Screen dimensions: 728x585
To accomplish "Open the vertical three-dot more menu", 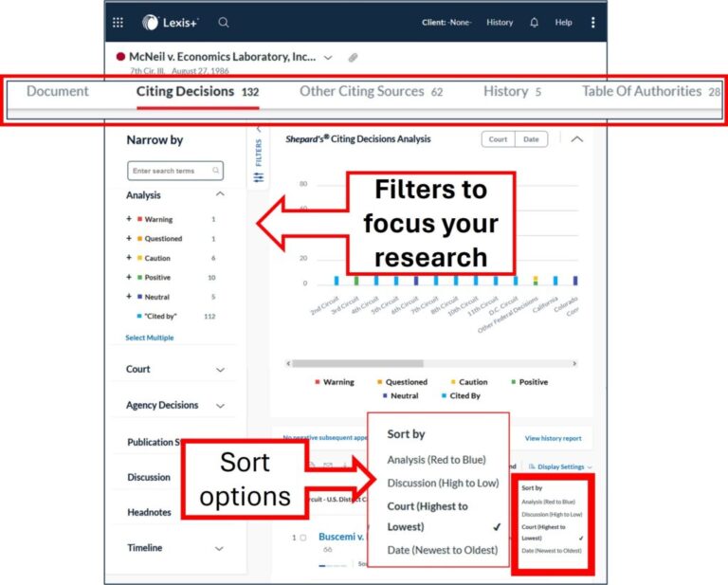I will (x=593, y=23).
